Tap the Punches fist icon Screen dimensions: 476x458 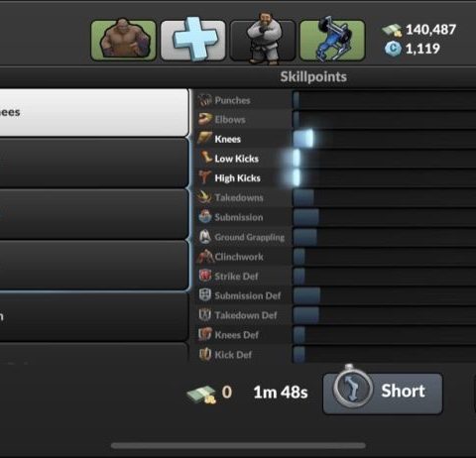pyautogui.click(x=205, y=100)
